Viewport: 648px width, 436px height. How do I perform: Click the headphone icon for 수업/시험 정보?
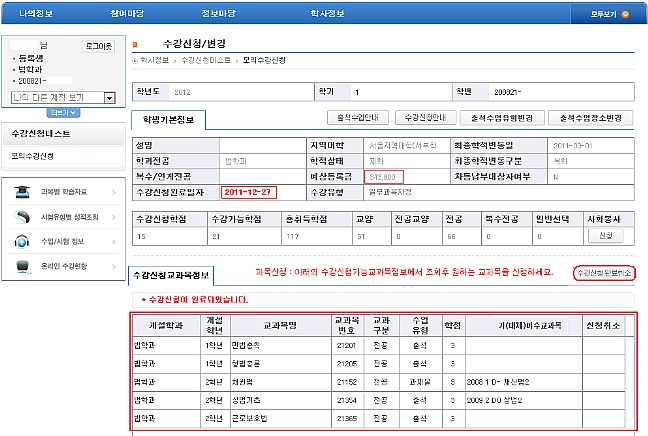pyautogui.click(x=22, y=241)
